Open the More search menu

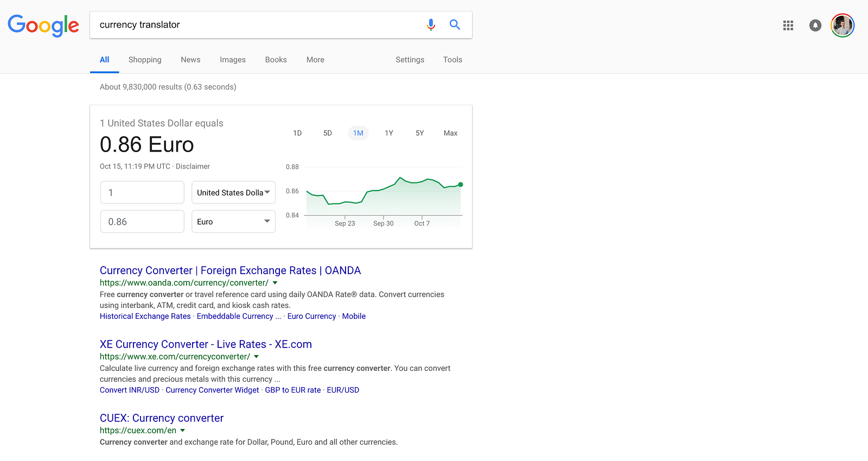click(315, 60)
